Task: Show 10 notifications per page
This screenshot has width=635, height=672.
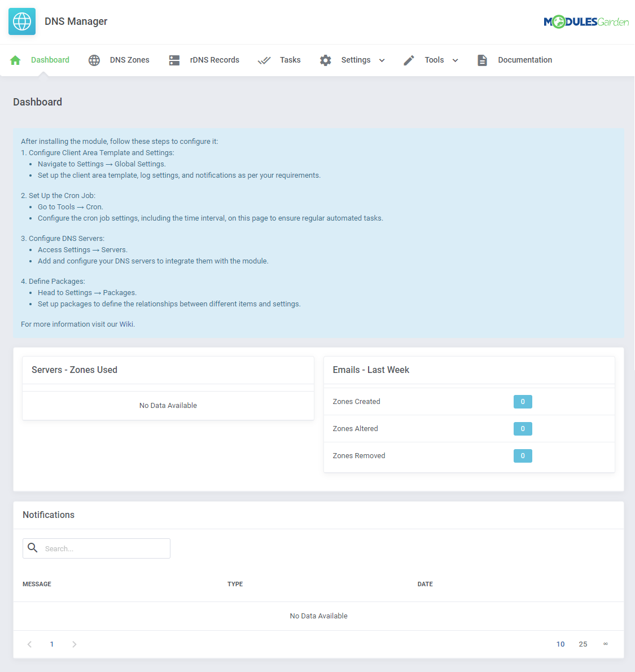Action: click(560, 644)
